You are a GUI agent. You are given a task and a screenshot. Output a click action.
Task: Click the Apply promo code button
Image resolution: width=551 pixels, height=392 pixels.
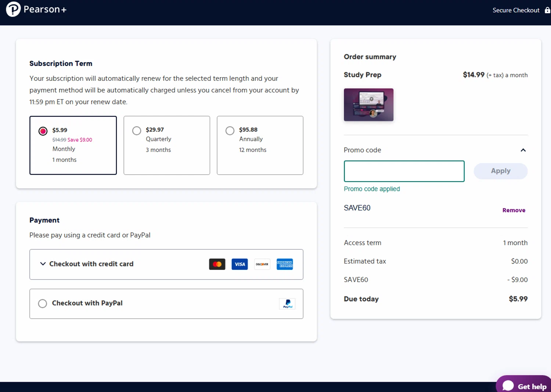pyautogui.click(x=501, y=171)
